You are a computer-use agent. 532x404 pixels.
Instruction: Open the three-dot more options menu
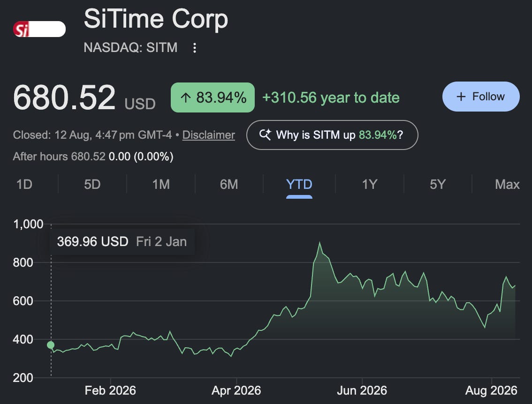click(x=194, y=48)
